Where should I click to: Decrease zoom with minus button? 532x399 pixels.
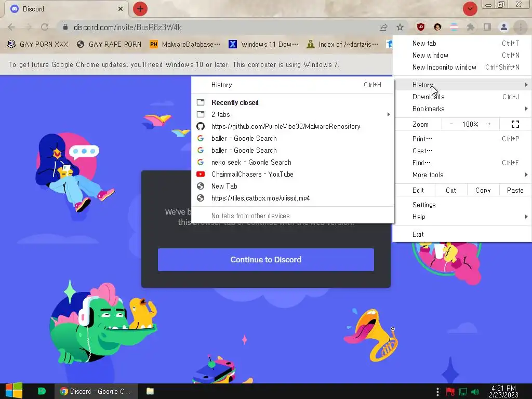point(451,124)
